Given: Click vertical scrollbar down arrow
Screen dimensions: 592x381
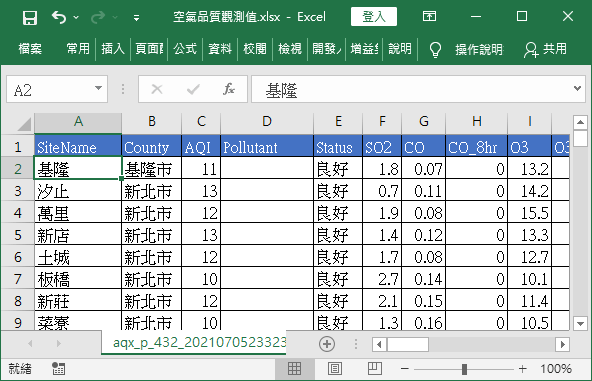Looking at the screenshot, I should (x=580, y=324).
